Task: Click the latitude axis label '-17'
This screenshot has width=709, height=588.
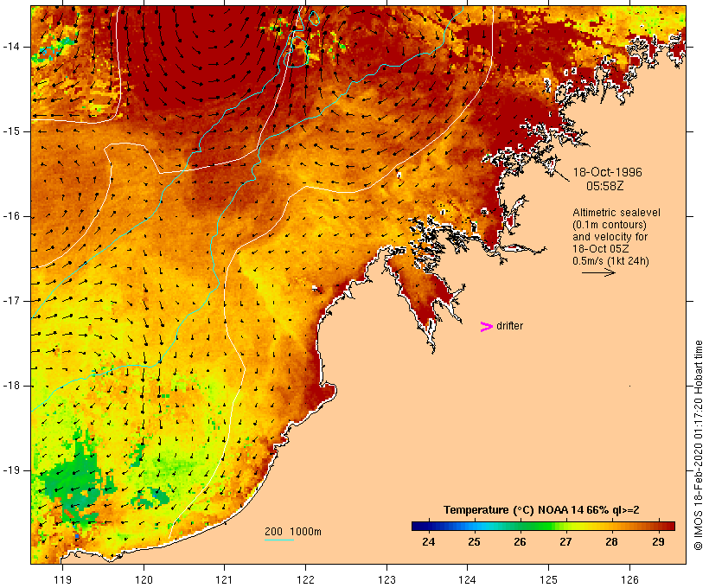Action: (x=10, y=301)
